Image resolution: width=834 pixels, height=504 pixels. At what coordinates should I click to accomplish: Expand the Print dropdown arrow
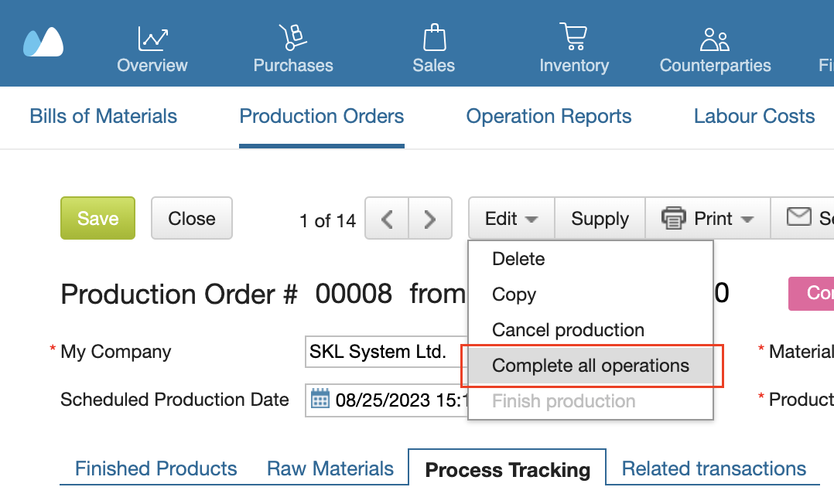click(747, 220)
